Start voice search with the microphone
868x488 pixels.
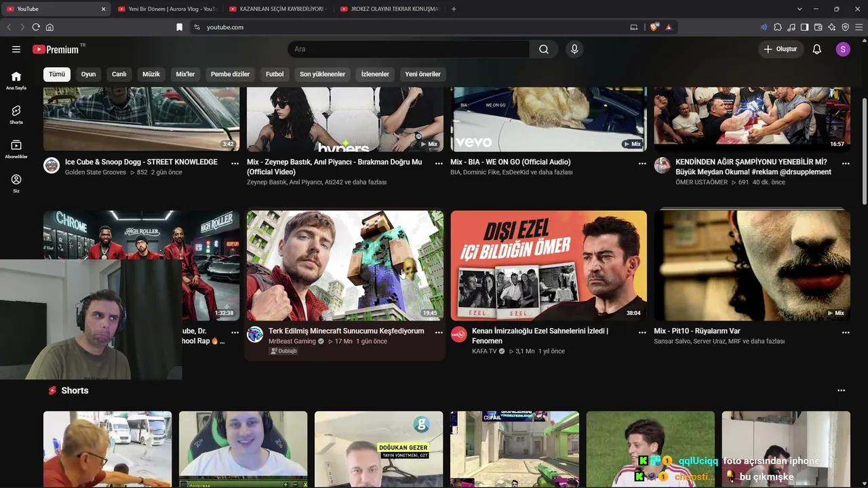[574, 49]
